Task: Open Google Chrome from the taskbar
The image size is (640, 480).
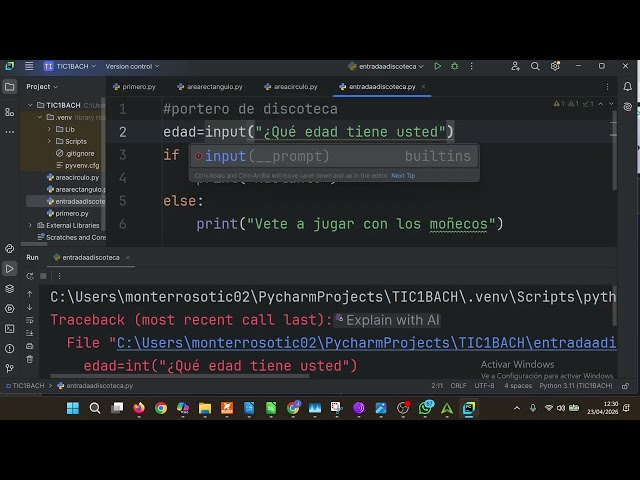Action: [161, 408]
